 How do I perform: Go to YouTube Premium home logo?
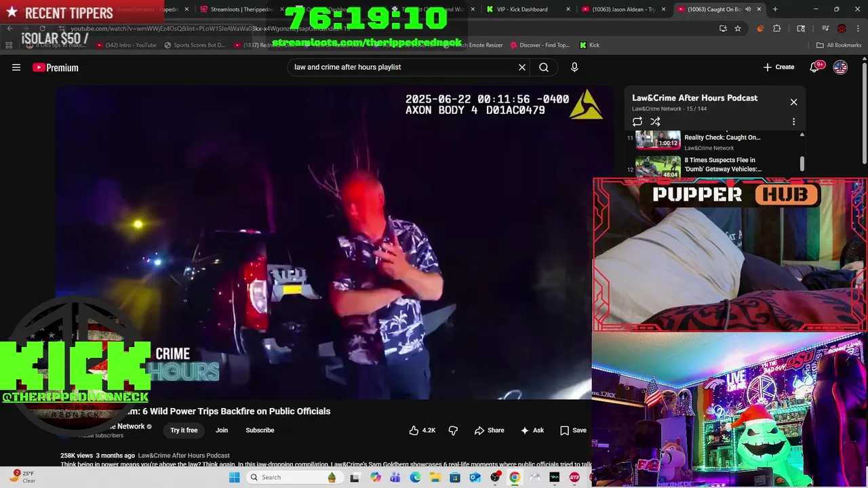point(56,67)
